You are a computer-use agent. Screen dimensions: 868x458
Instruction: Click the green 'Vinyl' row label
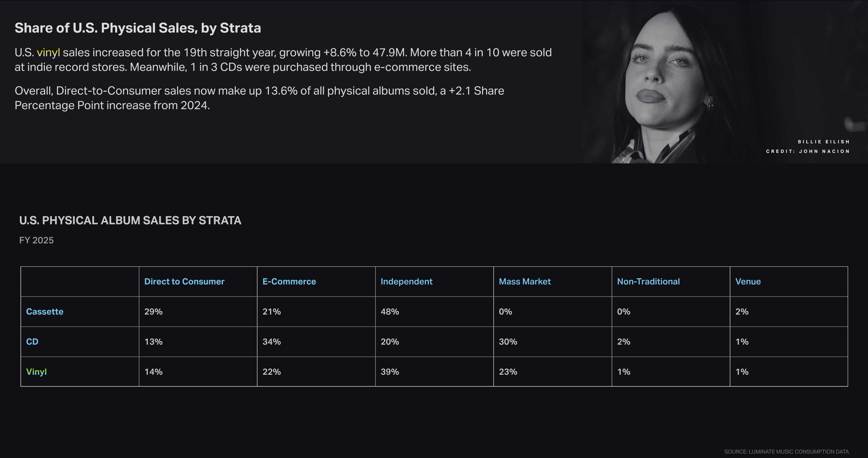point(36,372)
